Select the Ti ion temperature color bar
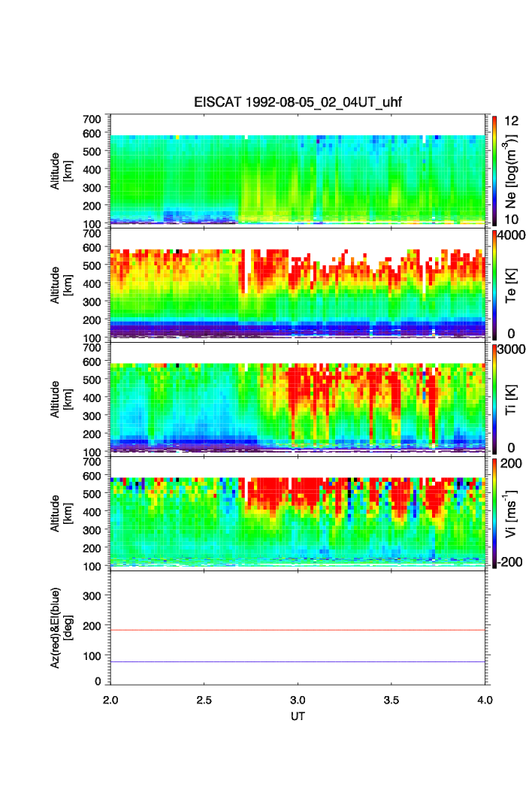The height and width of the screenshot is (799, 532). [494, 398]
